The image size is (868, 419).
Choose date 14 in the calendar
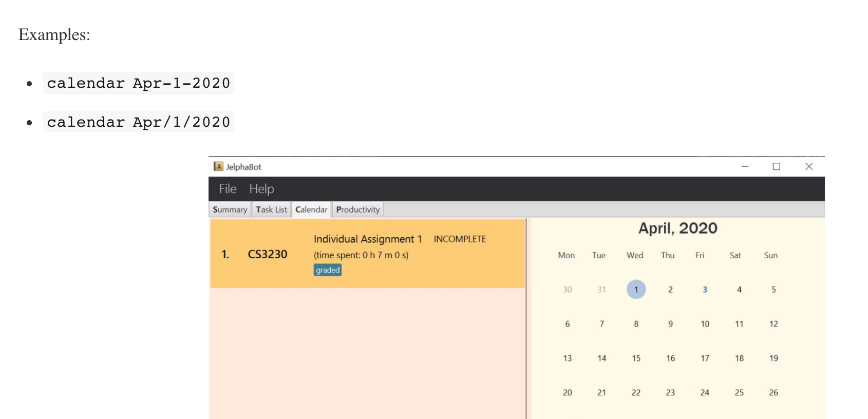coord(601,358)
